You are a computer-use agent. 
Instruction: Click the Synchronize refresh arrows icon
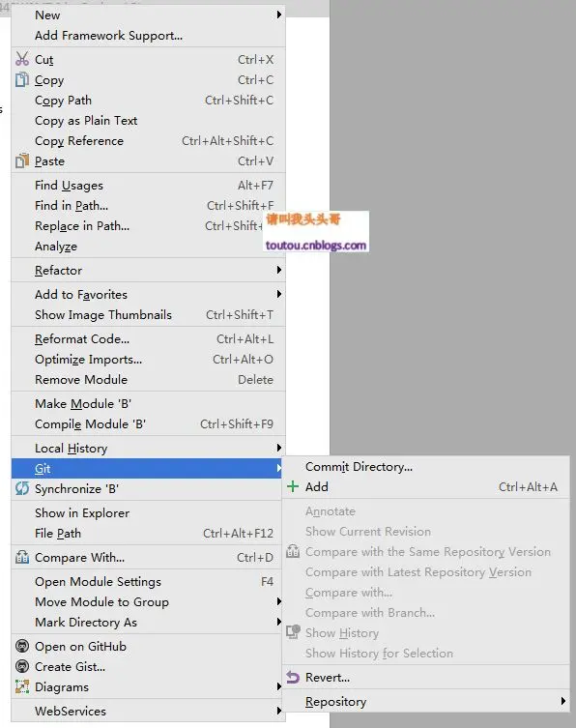pos(22,488)
